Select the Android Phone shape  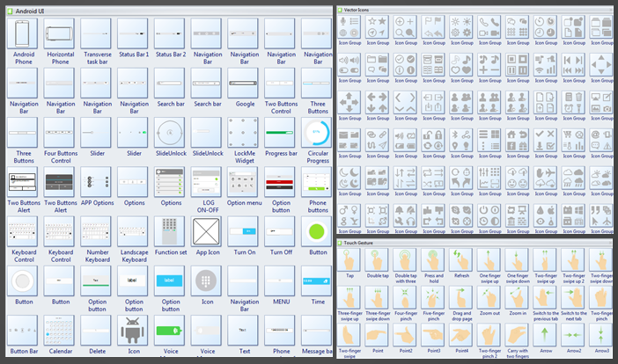[23, 34]
